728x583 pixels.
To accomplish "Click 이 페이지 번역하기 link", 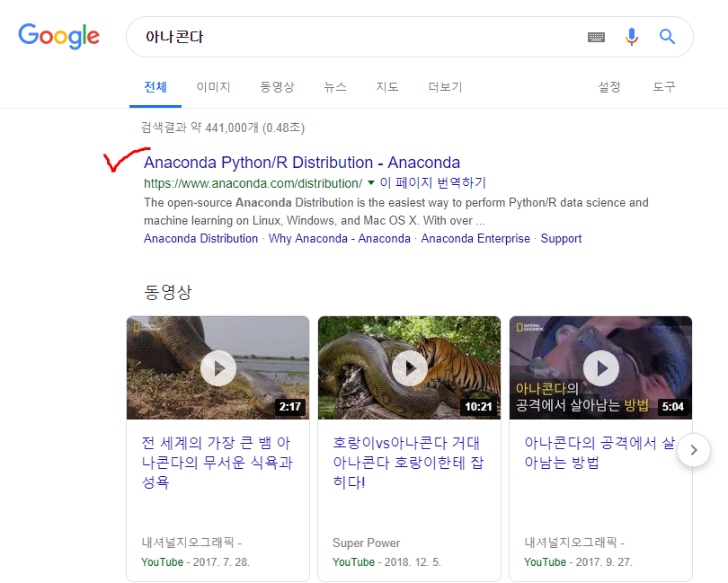I will click(x=432, y=183).
